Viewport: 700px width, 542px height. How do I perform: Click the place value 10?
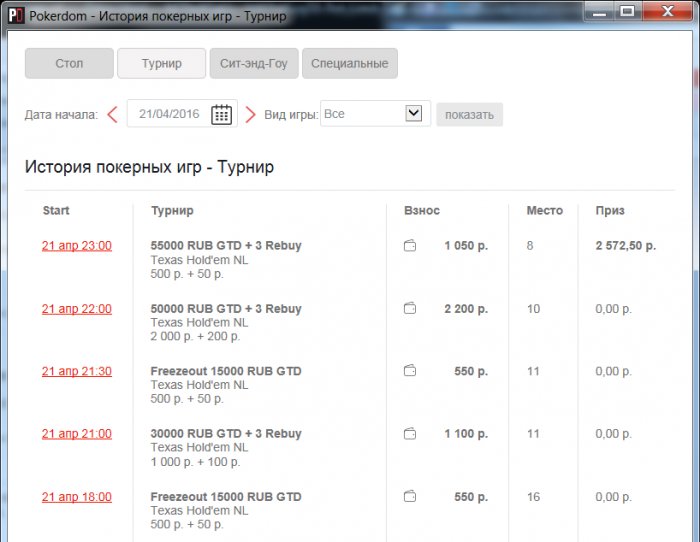click(533, 309)
